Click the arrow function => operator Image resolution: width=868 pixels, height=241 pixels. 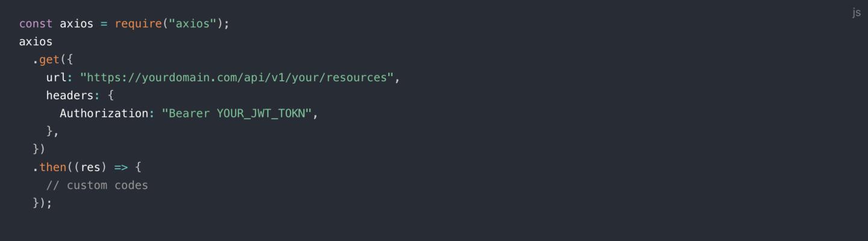coord(121,167)
